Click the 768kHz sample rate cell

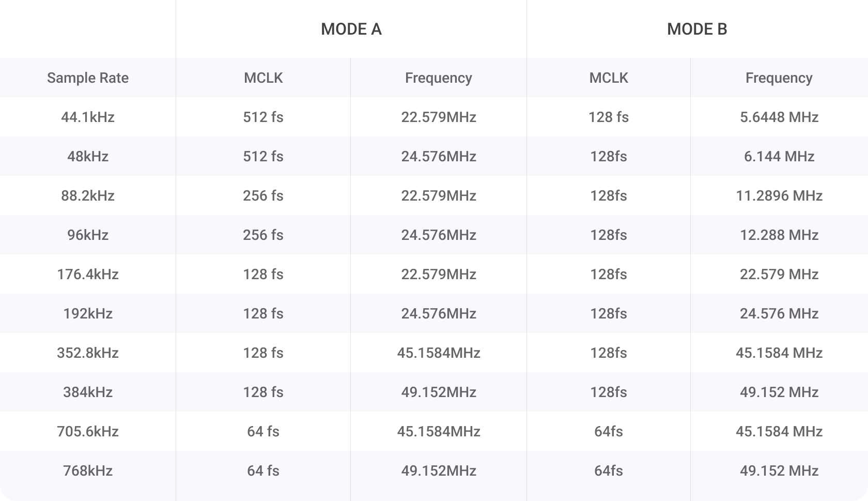(x=88, y=470)
